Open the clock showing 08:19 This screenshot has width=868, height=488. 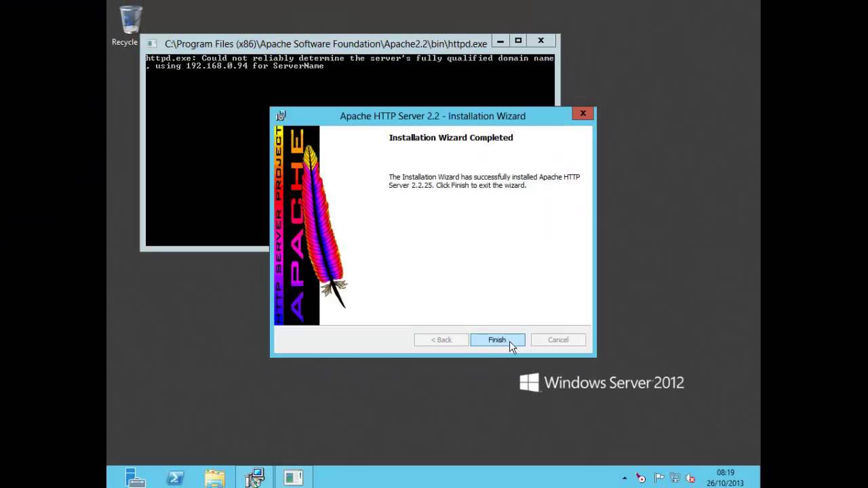click(x=725, y=477)
